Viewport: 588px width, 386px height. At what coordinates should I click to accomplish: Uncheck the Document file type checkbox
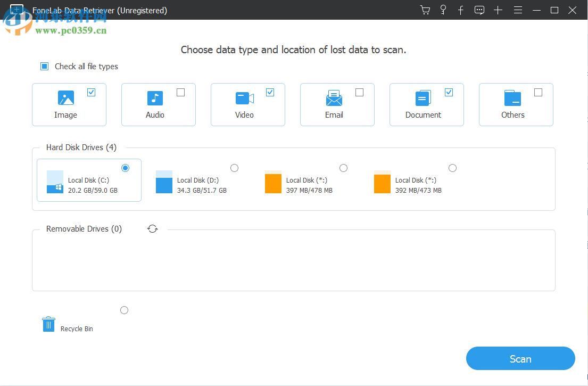(449, 92)
